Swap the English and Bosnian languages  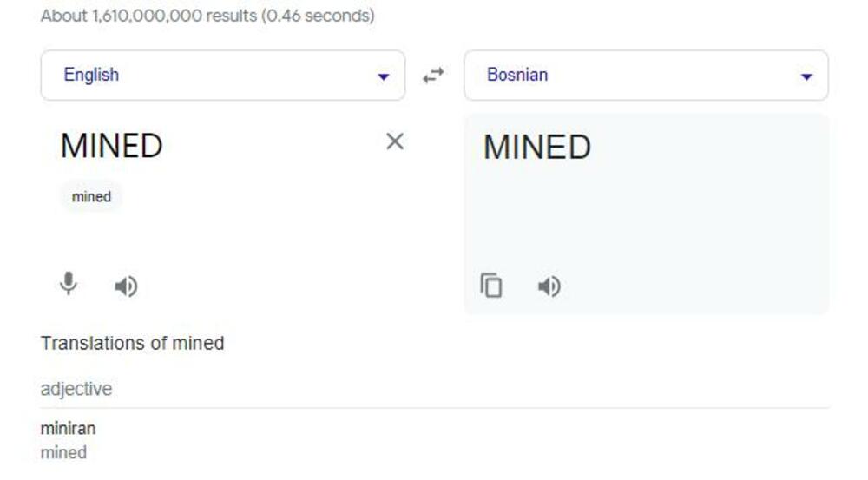point(433,76)
